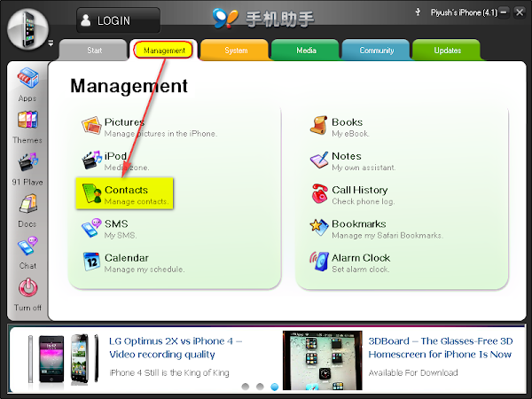This screenshot has height=399, width=532.
Task: Click the LOGIN button
Action: pyautogui.click(x=118, y=20)
